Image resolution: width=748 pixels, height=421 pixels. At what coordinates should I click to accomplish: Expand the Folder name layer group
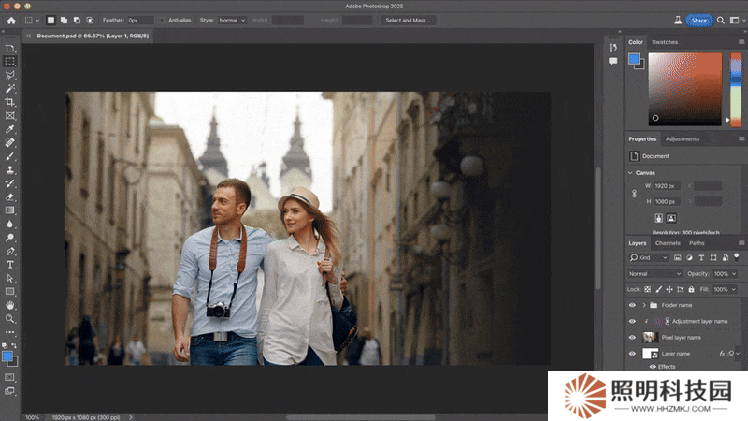point(642,306)
